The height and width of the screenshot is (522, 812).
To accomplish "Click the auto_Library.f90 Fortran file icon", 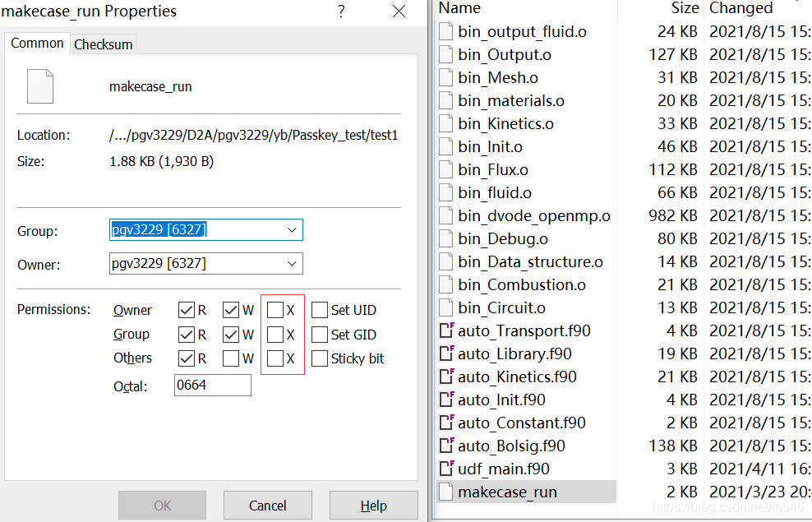I will click(446, 353).
